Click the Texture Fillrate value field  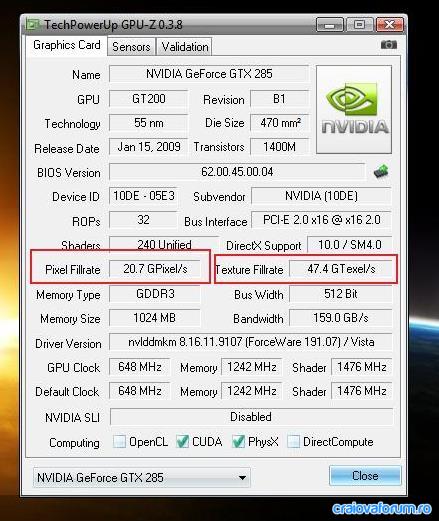[x=341, y=269]
